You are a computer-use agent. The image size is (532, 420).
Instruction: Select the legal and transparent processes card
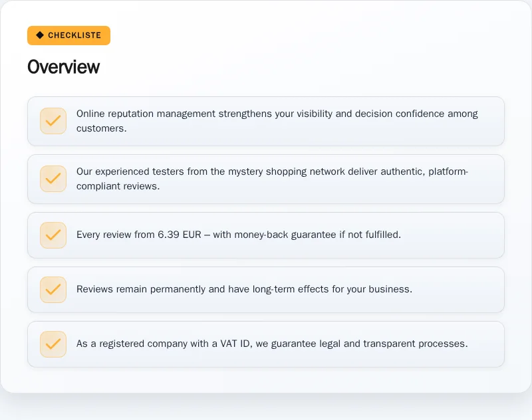pyautogui.click(x=266, y=344)
